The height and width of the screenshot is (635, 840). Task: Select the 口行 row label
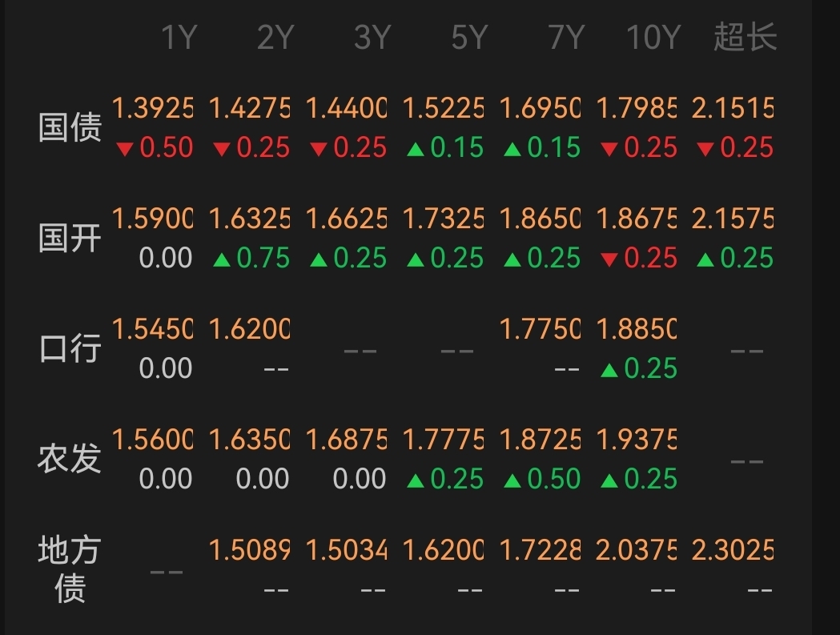point(70,348)
